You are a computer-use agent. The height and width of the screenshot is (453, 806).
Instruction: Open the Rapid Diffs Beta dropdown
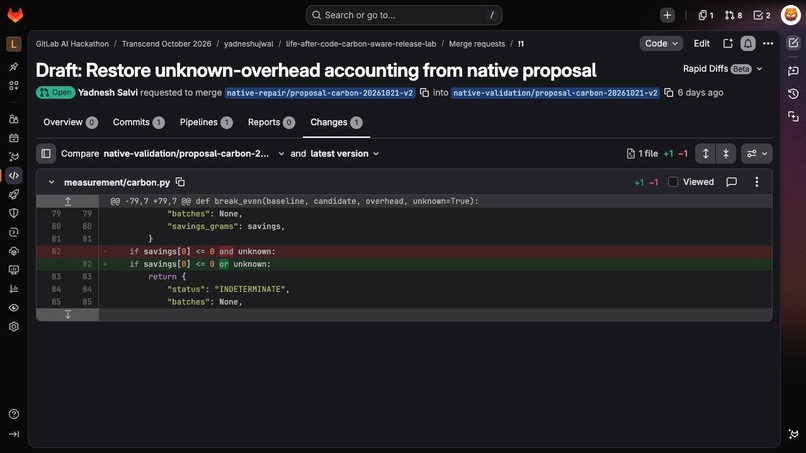point(722,69)
